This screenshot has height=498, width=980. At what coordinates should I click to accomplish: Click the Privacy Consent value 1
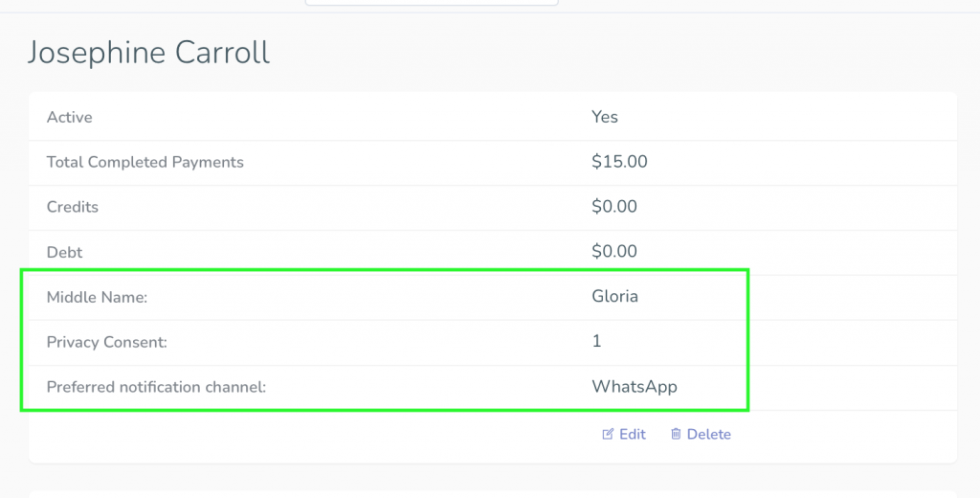pos(597,341)
